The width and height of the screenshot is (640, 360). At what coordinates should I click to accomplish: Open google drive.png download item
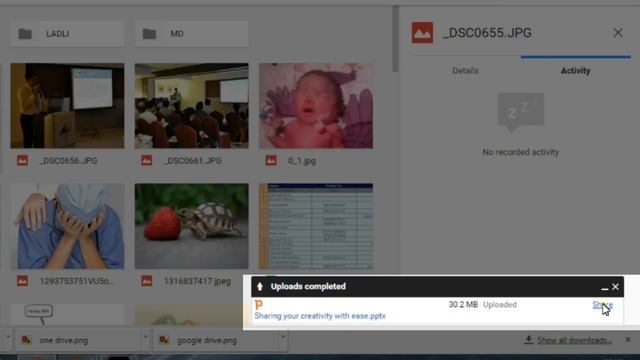coord(215,340)
